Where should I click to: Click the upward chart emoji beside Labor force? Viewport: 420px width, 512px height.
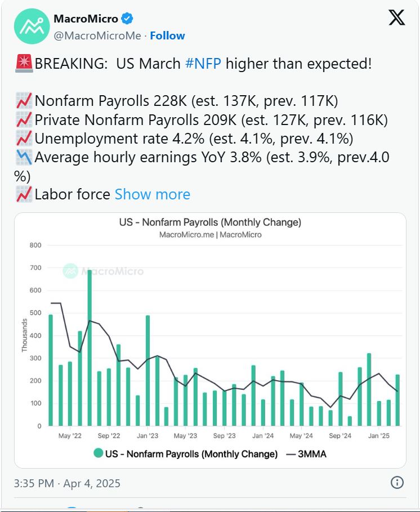click(x=24, y=194)
